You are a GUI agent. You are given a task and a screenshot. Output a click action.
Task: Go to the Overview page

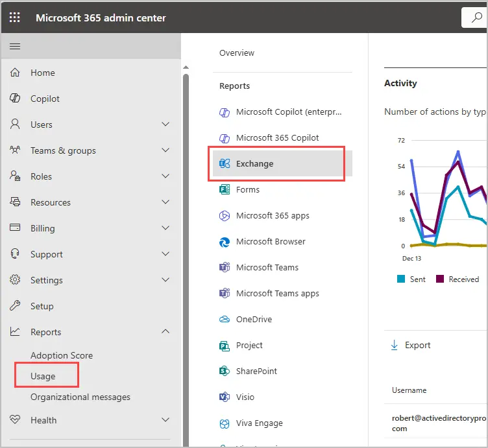click(237, 53)
